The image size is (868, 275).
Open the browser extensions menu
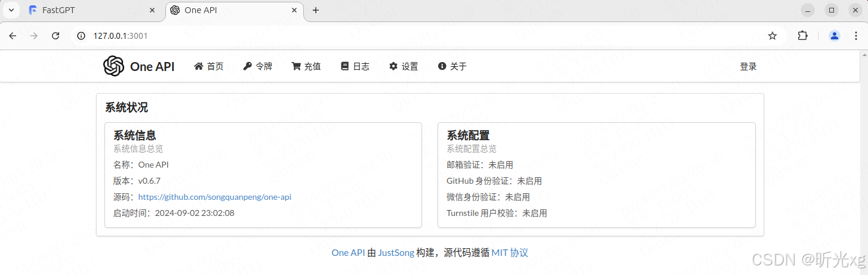803,36
